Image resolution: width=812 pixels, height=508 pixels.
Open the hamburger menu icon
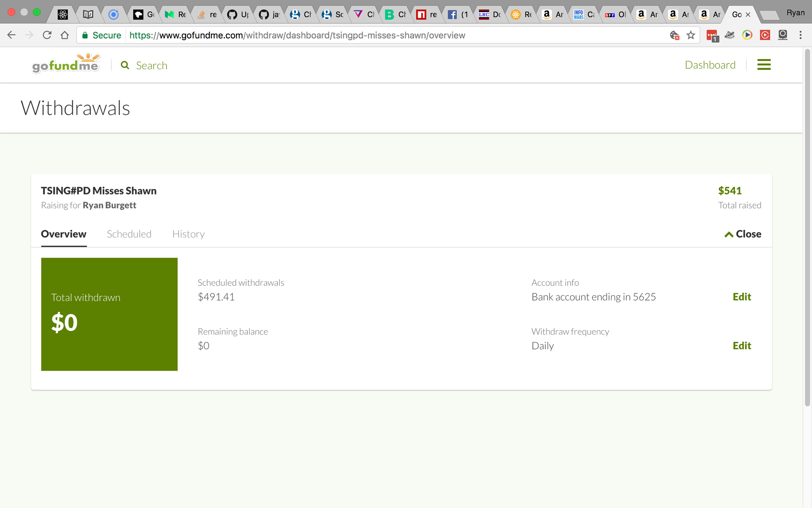764,65
